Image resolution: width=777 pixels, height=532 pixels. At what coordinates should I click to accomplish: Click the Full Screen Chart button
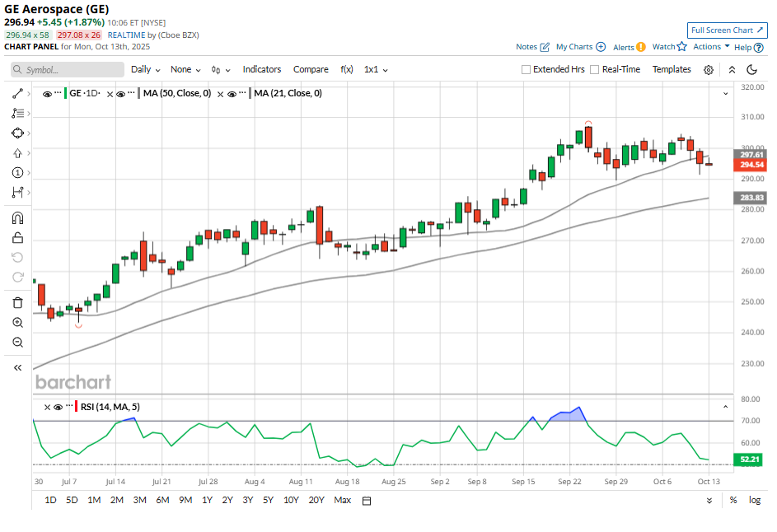[728, 30]
